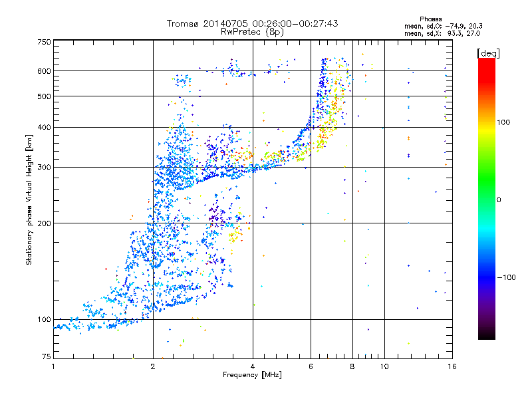
Task: Click the '750' y-axis tick label
Action: pyautogui.click(x=45, y=42)
